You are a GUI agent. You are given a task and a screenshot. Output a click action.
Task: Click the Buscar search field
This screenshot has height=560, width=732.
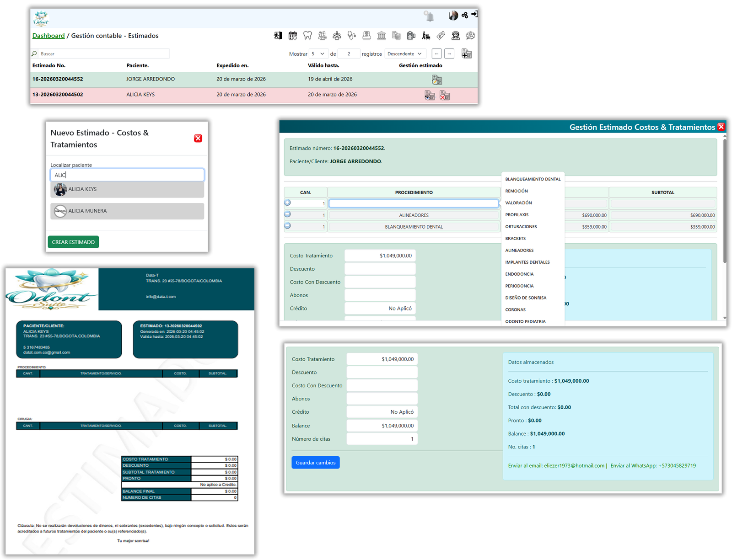click(x=103, y=54)
